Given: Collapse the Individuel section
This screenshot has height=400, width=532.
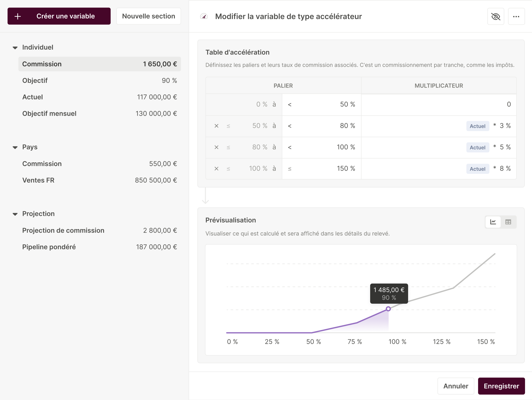Looking at the screenshot, I should pos(15,48).
